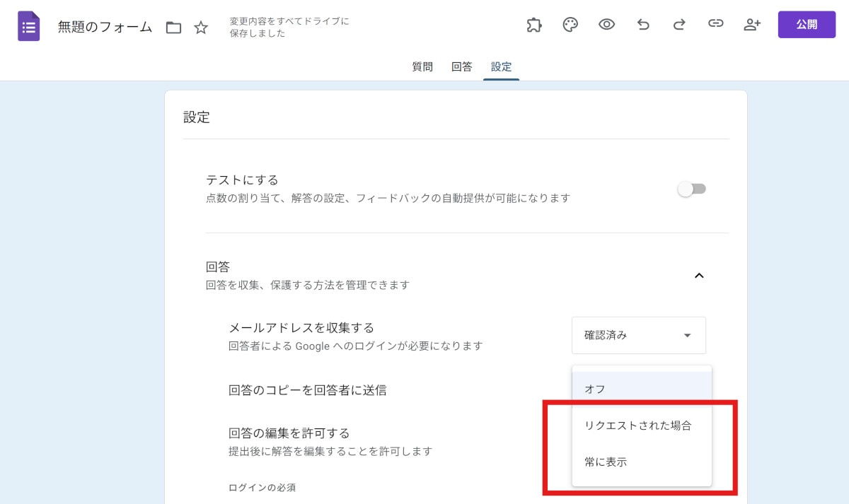Select オフ from the dropdown list

pos(594,388)
